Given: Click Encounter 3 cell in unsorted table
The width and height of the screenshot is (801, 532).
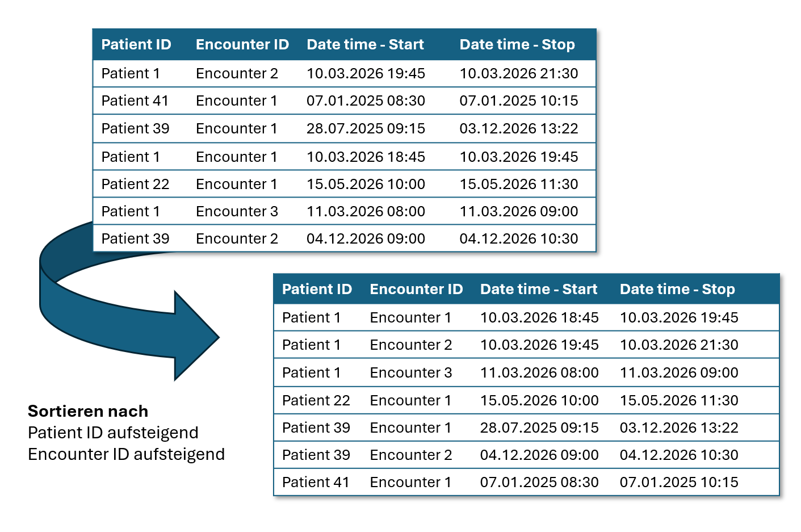Looking at the screenshot, I should [x=237, y=212].
